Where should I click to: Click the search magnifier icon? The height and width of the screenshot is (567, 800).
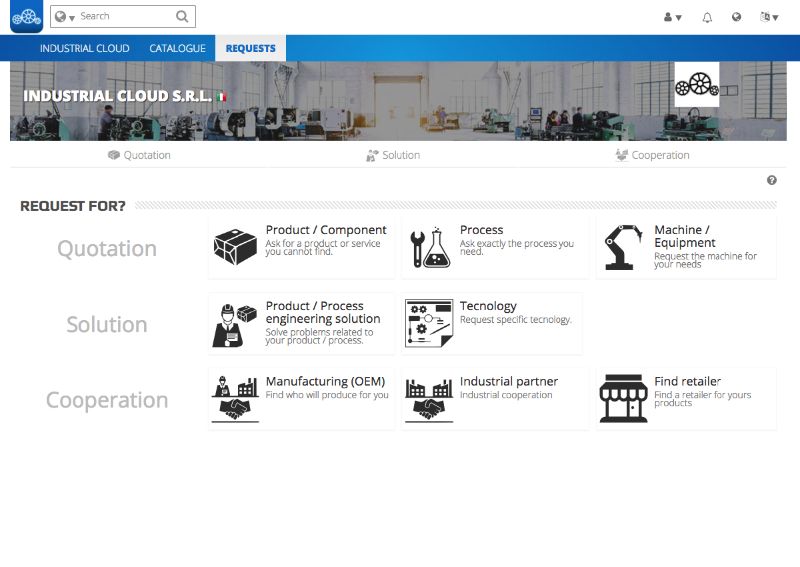click(181, 16)
